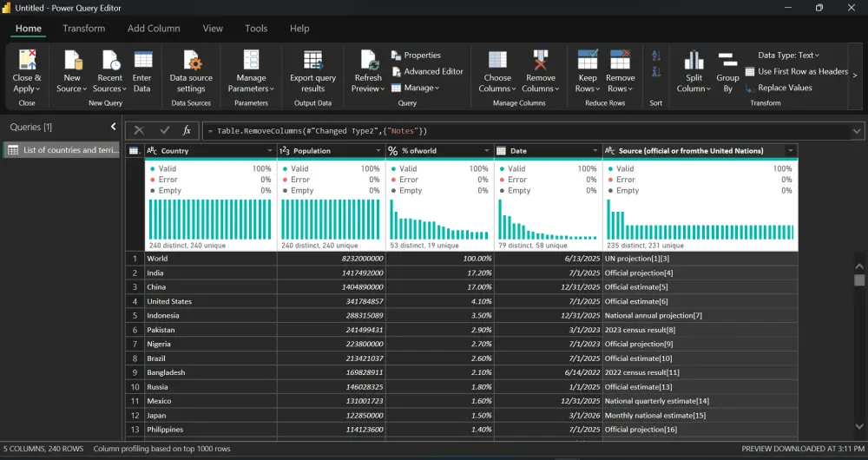Viewport: 868px width, 460px height.
Task: Open the View tab
Action: 213,29
